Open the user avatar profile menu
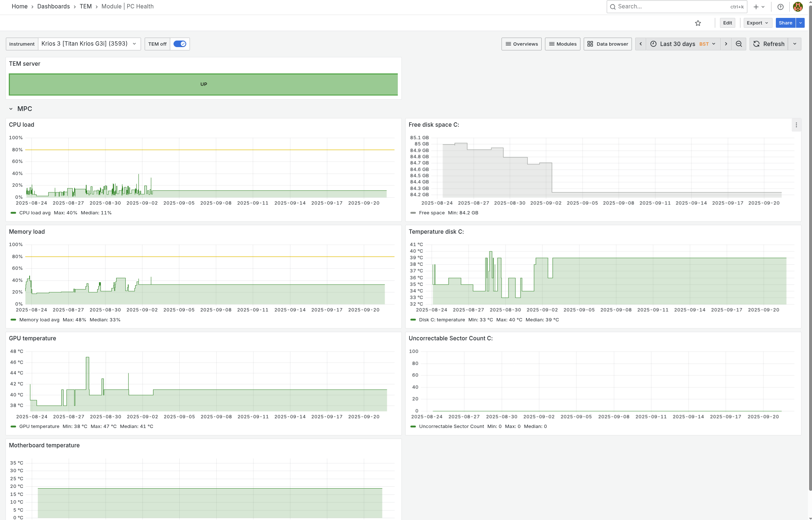Screen dimensions: 812x520 point(798,7)
